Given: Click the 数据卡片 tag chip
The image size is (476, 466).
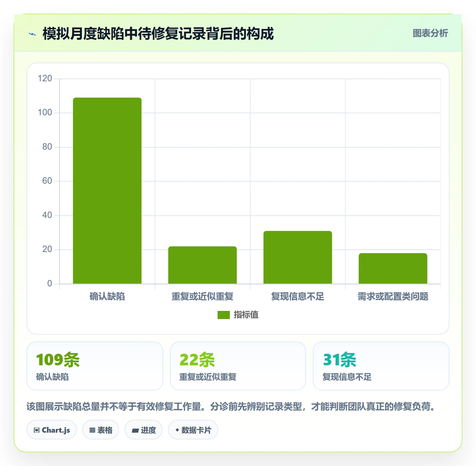Looking at the screenshot, I should point(193,430).
